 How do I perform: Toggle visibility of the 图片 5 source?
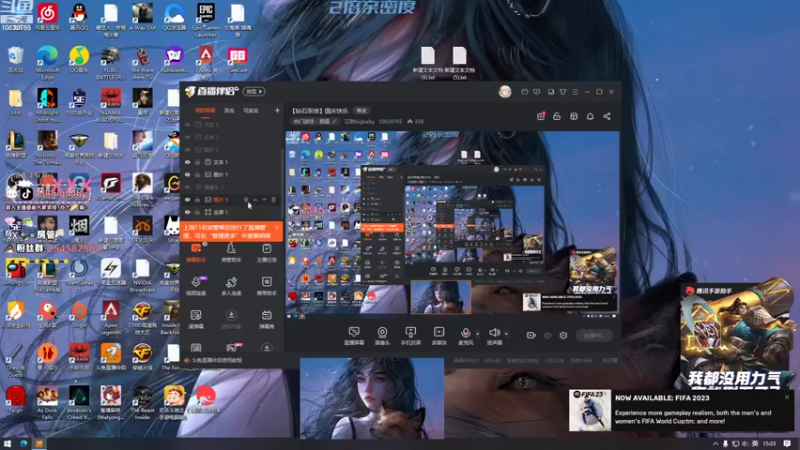click(x=187, y=199)
